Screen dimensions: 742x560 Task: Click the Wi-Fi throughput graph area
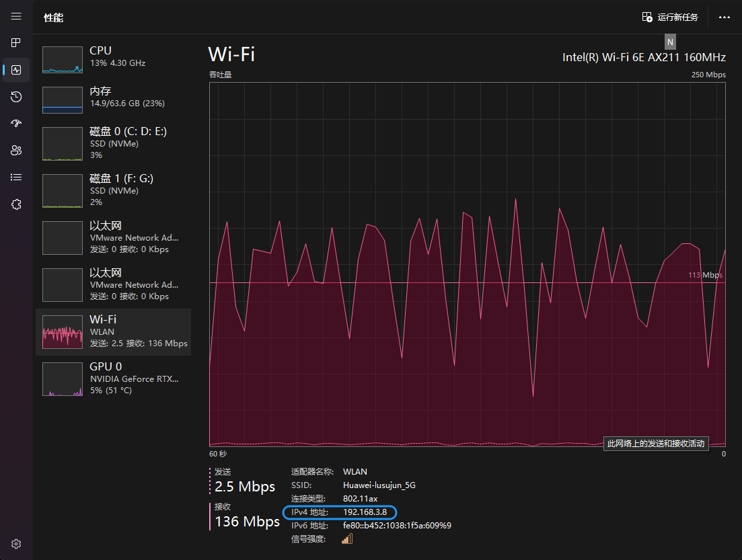click(x=467, y=262)
